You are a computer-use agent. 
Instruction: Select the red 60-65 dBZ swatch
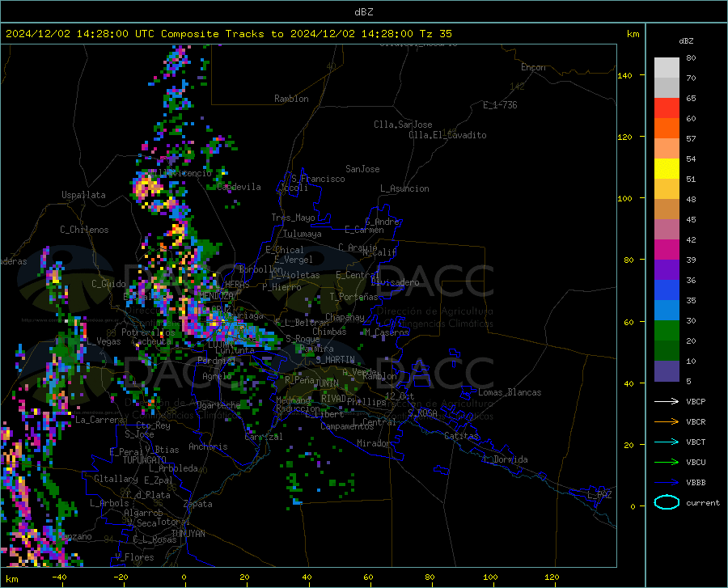(667, 108)
